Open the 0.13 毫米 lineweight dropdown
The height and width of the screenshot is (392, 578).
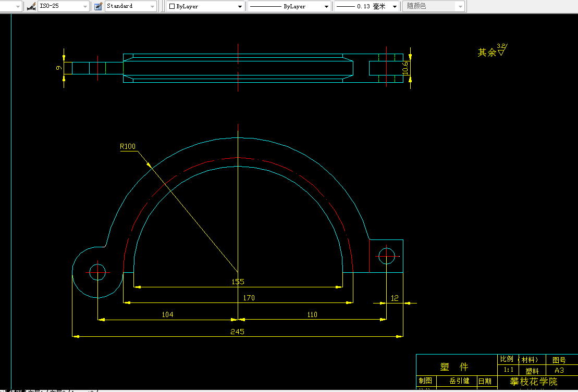367,6
